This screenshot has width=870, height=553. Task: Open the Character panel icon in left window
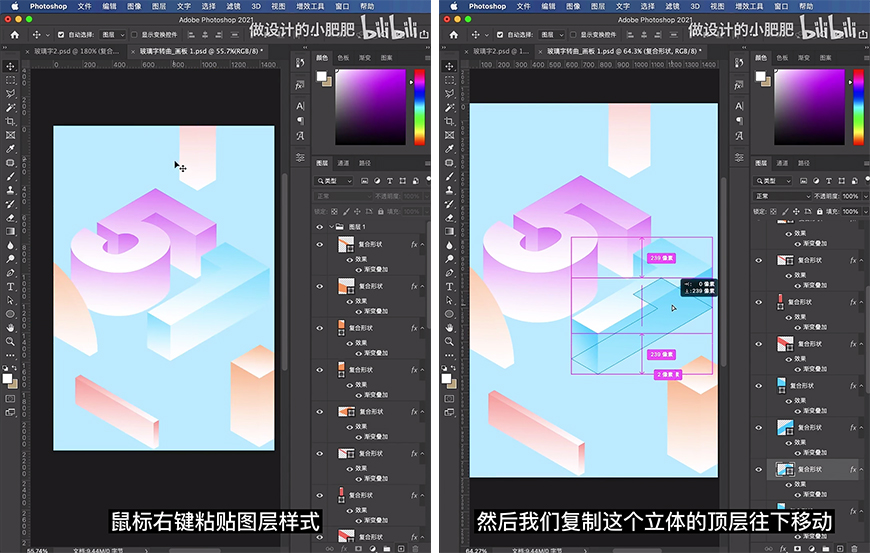tap(300, 106)
